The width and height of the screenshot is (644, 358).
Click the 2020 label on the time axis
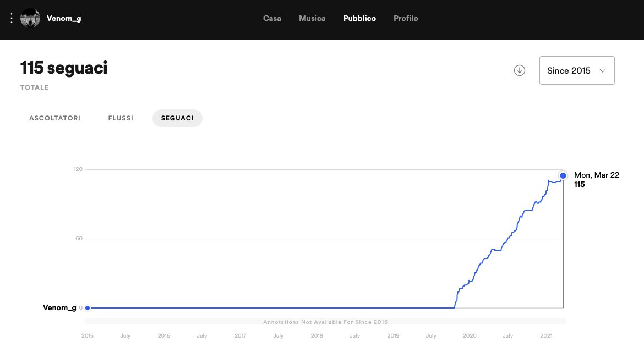point(470,336)
